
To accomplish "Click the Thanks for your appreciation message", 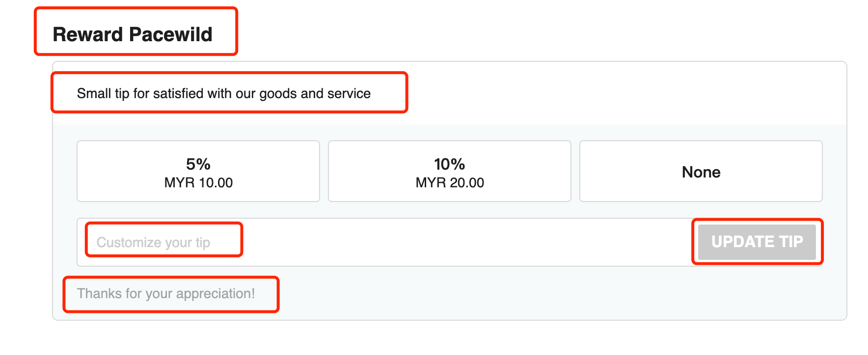I will point(166,293).
